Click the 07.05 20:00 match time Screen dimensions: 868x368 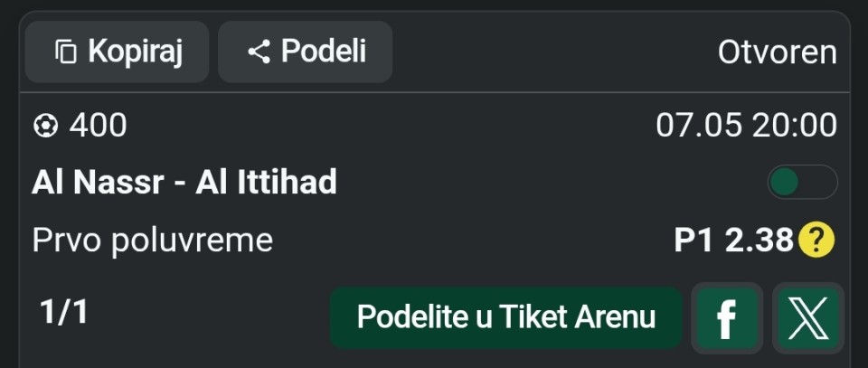746,126
